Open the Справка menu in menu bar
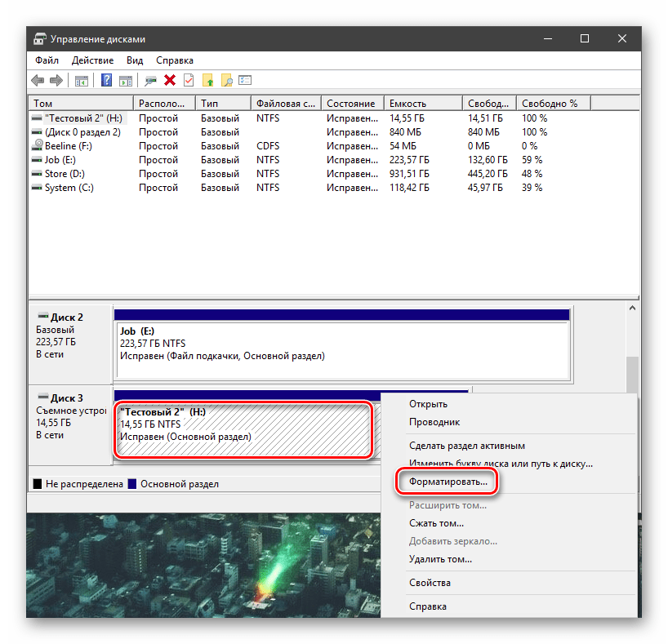The image size is (668, 644). point(175,60)
